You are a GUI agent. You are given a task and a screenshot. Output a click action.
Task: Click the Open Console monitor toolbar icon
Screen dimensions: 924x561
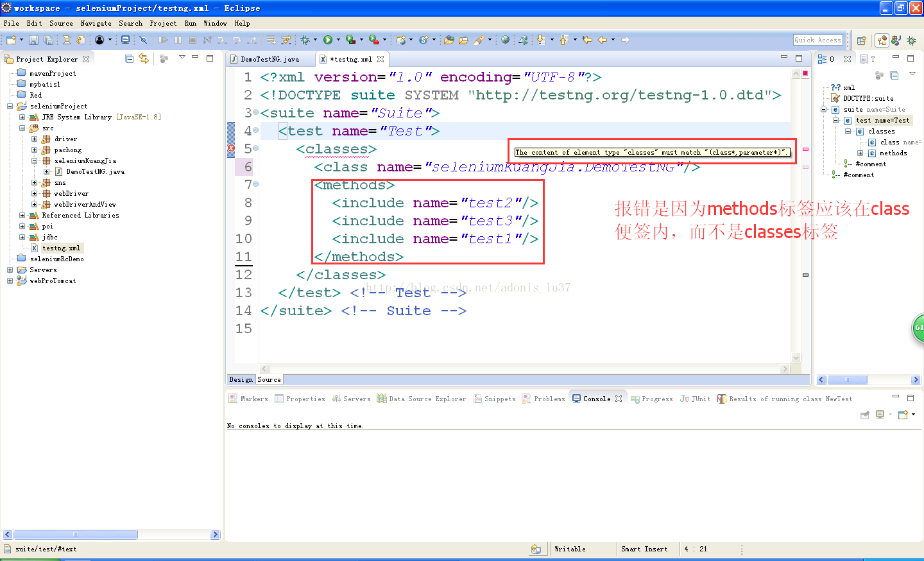click(x=125, y=40)
